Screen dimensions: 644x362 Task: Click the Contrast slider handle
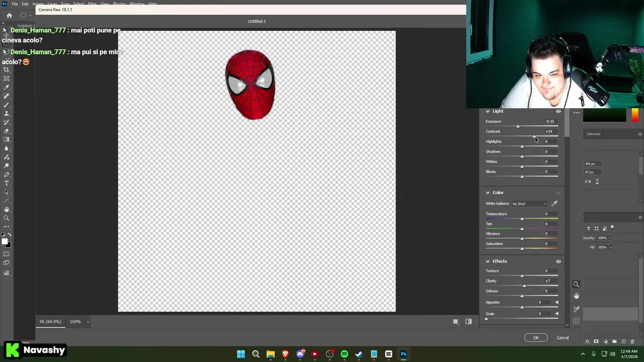click(534, 136)
